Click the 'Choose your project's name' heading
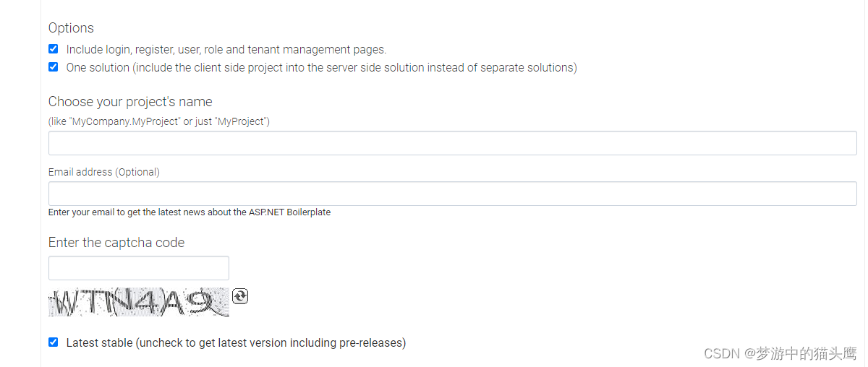The width and height of the screenshot is (868, 367). click(130, 102)
